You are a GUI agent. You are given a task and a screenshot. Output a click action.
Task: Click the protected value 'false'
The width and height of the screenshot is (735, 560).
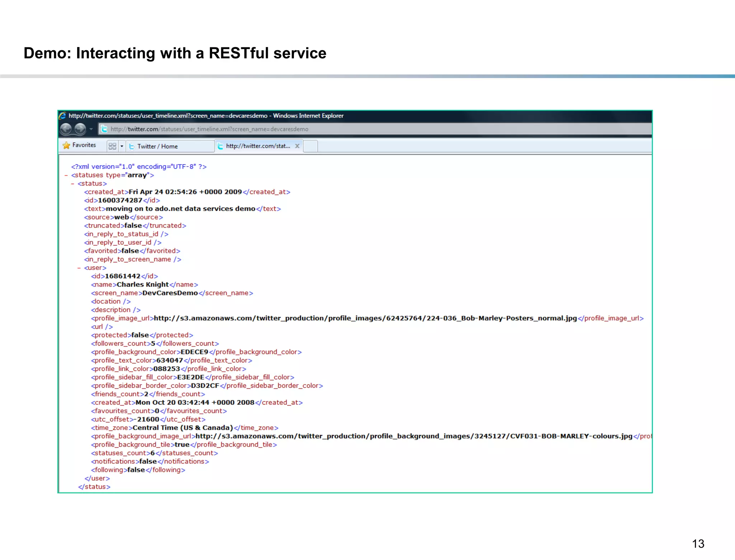point(140,335)
